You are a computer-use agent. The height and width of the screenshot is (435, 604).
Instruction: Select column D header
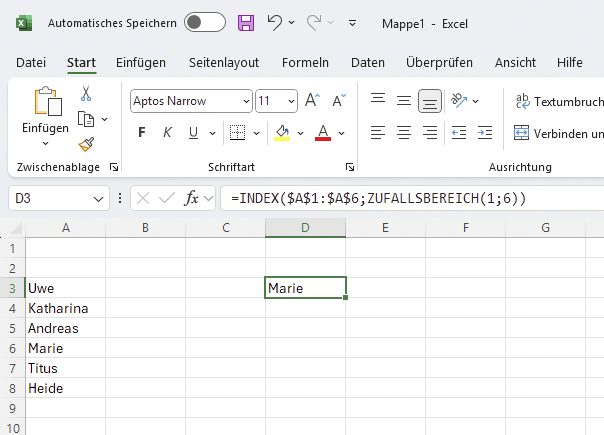(305, 228)
